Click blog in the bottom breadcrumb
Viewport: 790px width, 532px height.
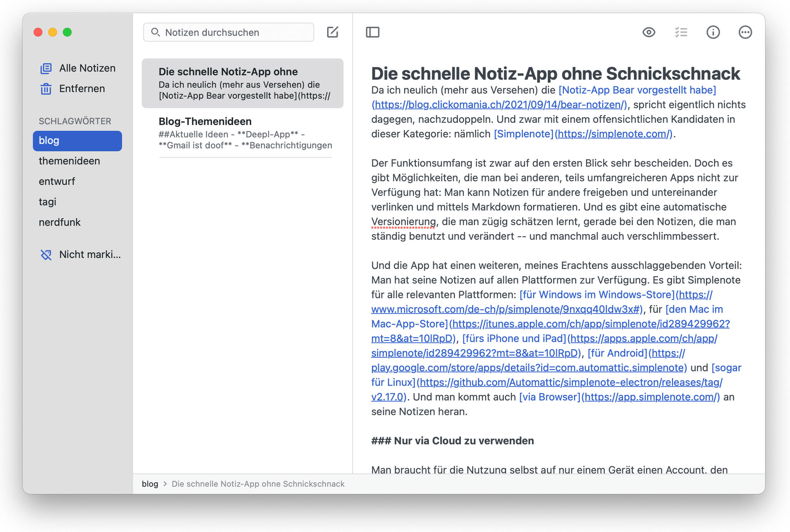click(150, 484)
